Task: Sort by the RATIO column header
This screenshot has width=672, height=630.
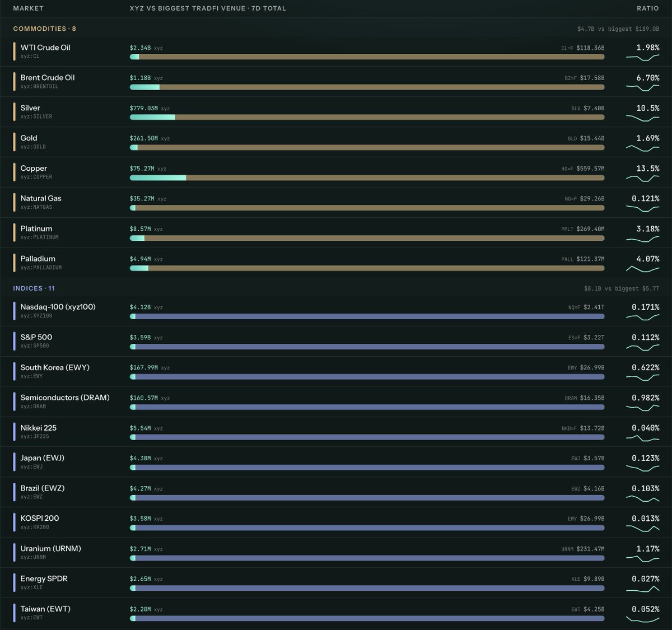Action: point(648,8)
